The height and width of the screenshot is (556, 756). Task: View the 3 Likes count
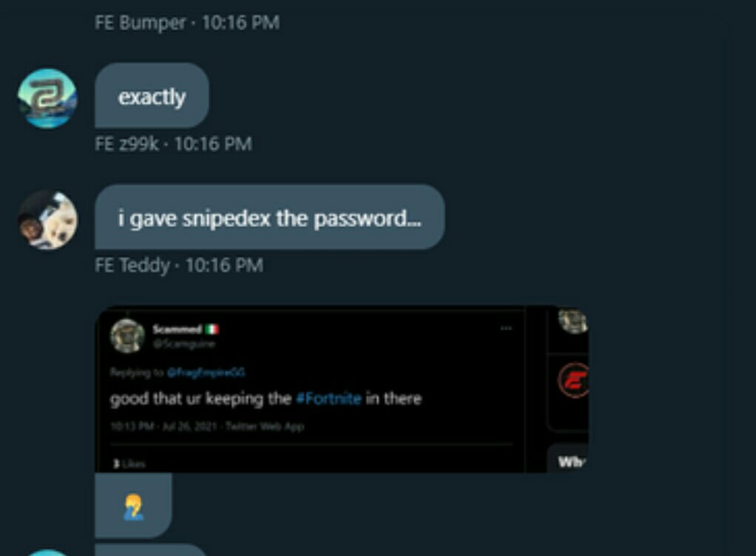coord(129,464)
